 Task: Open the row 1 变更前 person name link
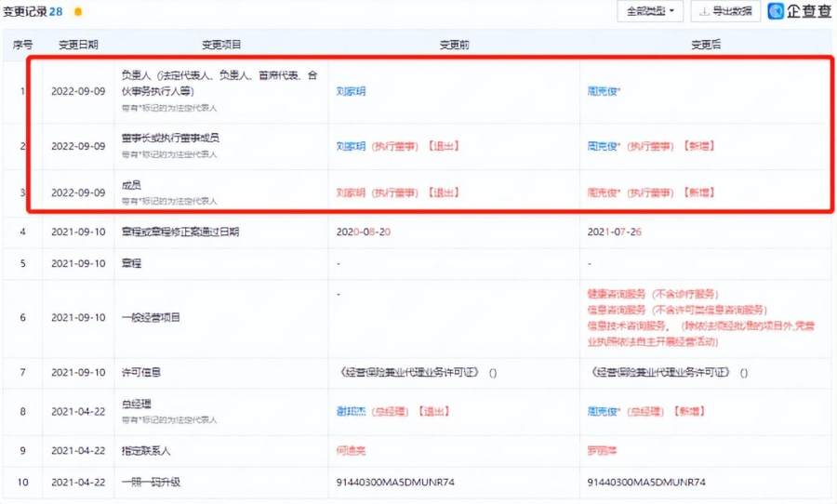pyautogui.click(x=351, y=91)
